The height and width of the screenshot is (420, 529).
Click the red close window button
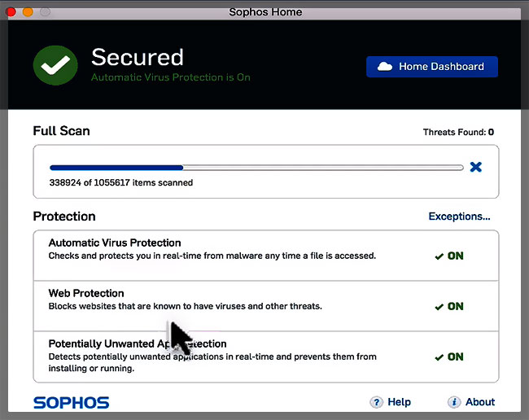click(11, 12)
